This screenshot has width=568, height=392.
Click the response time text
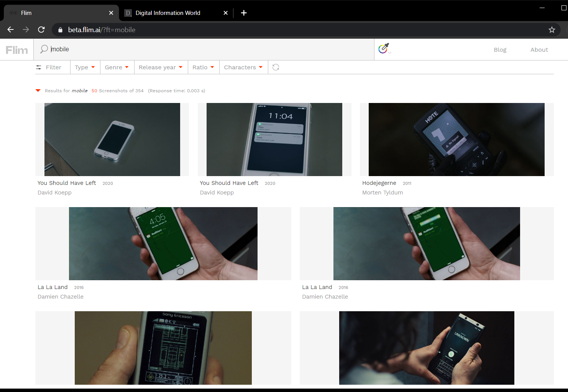[177, 91]
